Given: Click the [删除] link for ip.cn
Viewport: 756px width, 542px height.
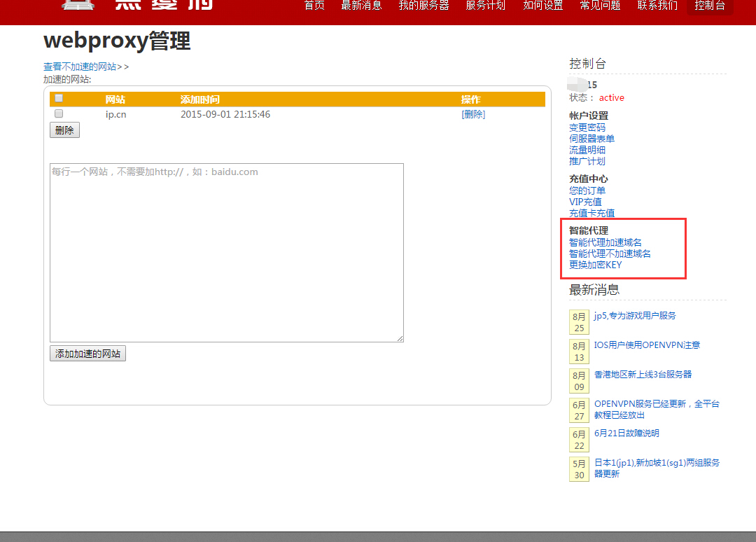Looking at the screenshot, I should point(473,114).
